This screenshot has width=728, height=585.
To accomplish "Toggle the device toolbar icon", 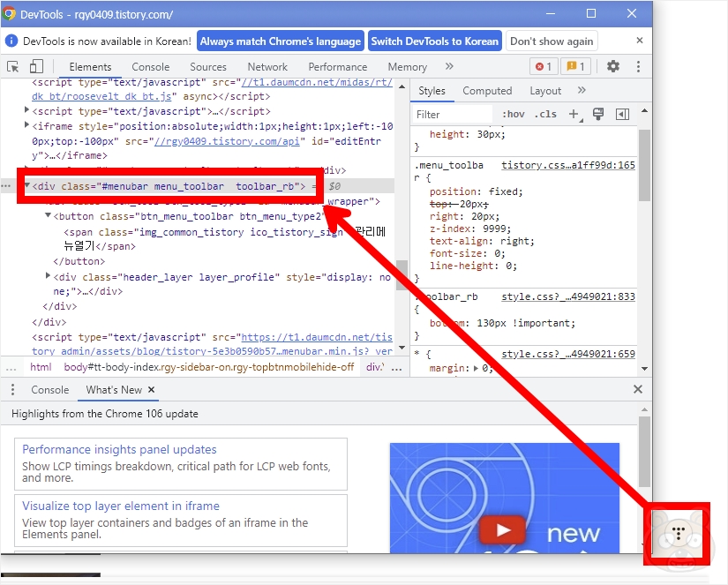I will [36, 66].
